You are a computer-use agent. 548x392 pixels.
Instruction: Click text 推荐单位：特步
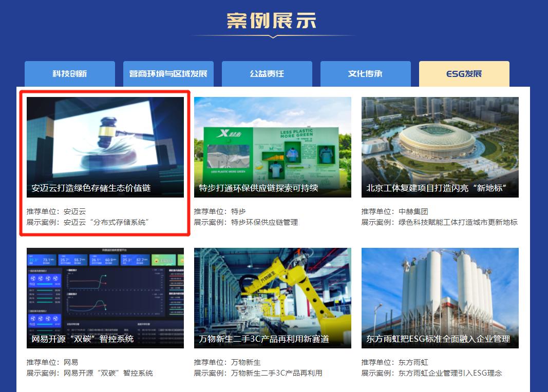[220, 211]
